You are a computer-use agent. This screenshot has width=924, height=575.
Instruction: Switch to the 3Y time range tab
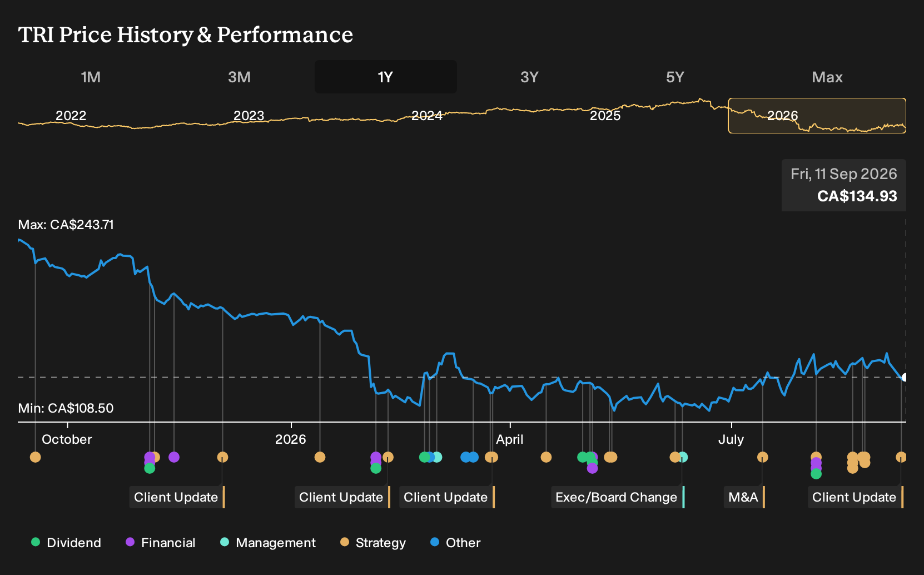click(x=529, y=77)
